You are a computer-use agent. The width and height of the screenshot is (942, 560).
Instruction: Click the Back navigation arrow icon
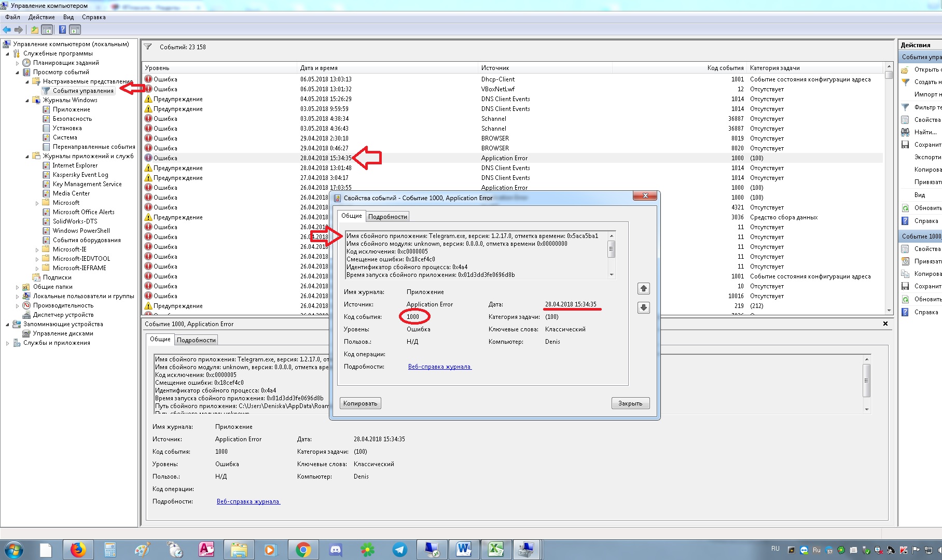pos(7,30)
